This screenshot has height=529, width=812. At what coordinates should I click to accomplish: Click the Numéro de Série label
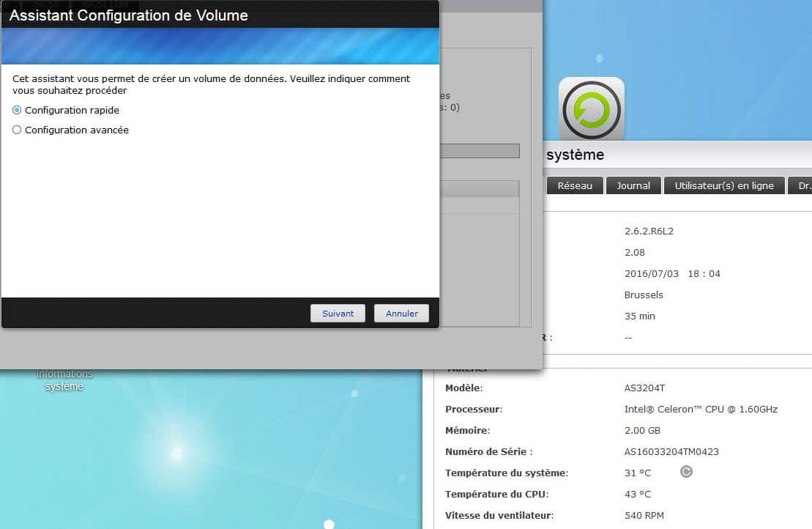coord(488,452)
